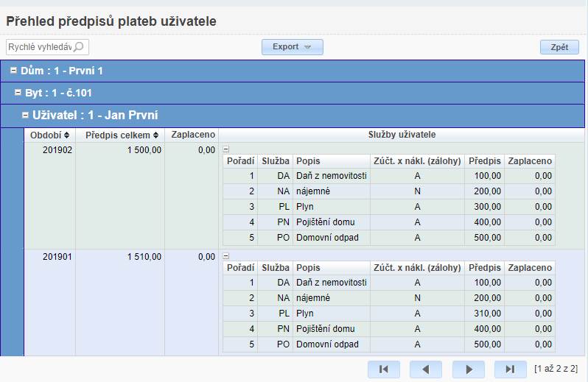Select the Plyn row with 310,00
Image resolution: width=588 pixels, height=382 pixels.
click(388, 314)
